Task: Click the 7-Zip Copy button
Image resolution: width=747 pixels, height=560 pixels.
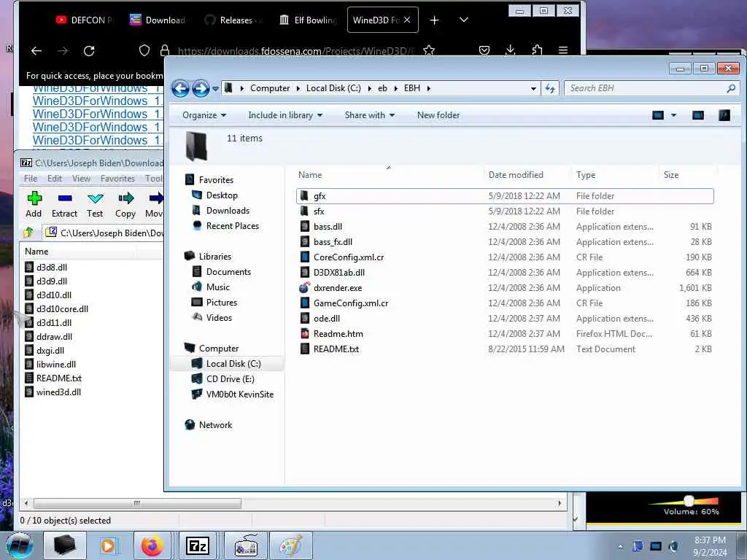Action: point(125,204)
